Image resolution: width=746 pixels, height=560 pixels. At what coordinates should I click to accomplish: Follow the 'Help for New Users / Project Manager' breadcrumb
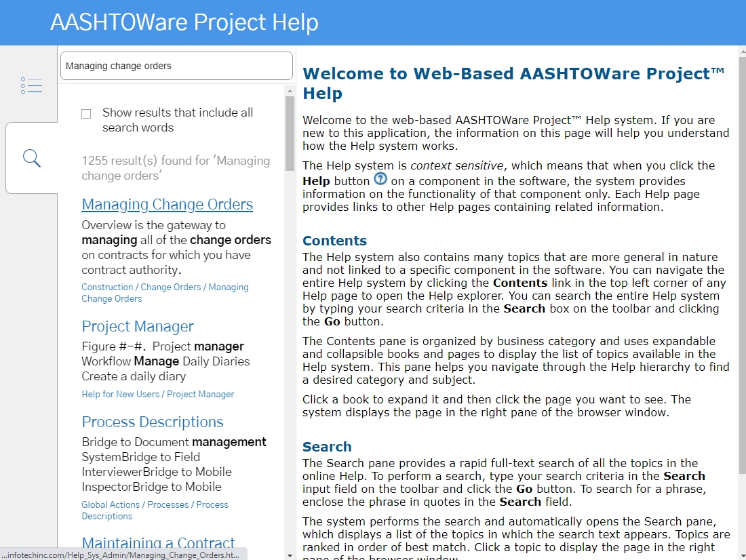[x=157, y=394]
